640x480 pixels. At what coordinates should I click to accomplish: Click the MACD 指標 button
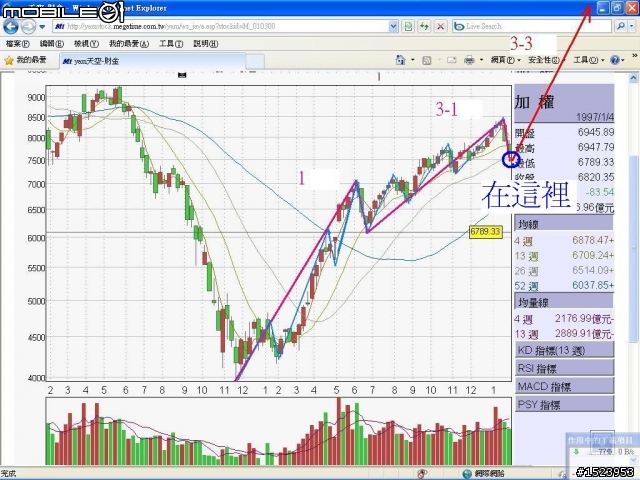[564, 387]
